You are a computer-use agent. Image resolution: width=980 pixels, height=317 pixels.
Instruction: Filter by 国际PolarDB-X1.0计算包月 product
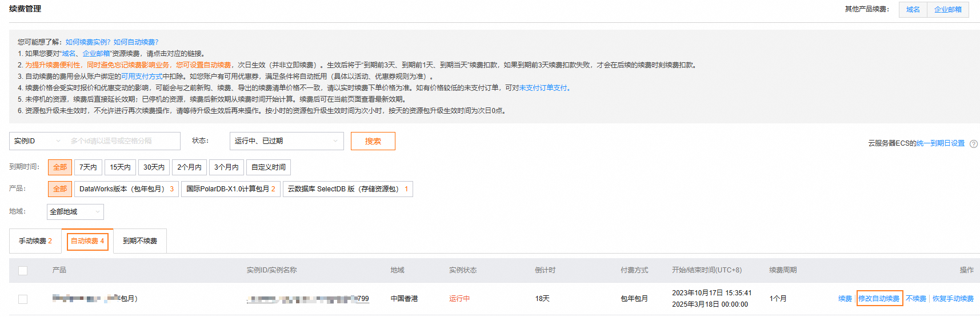(x=231, y=189)
